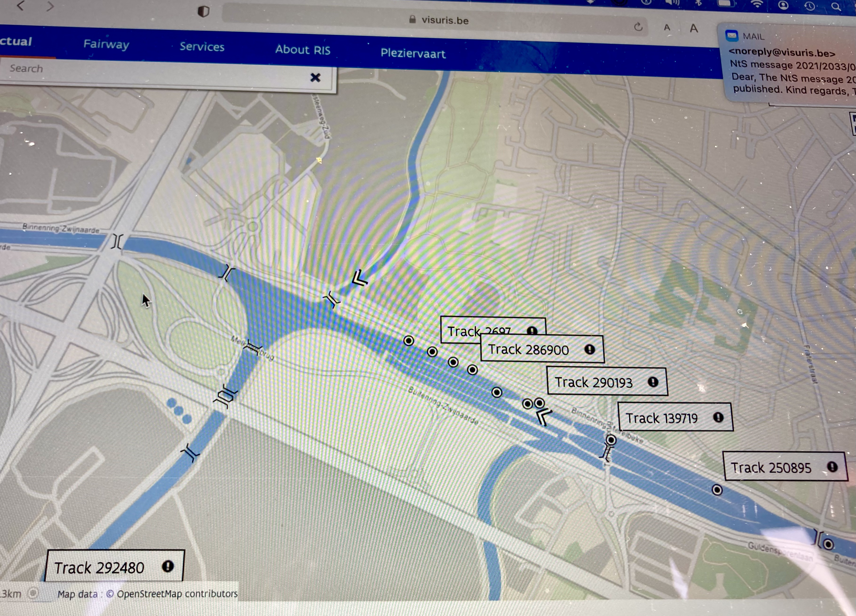The width and height of the screenshot is (856, 616).
Task: Open the Fairway menu
Action: pos(106,44)
